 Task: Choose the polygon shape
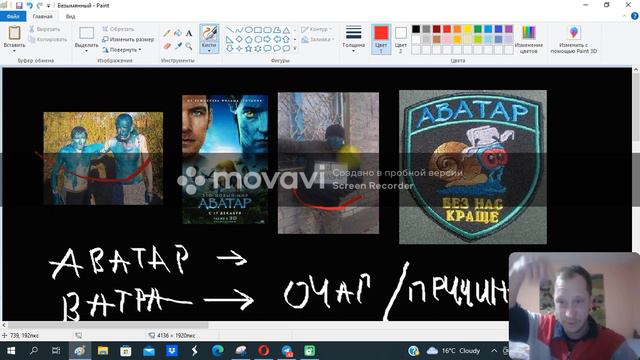[277, 30]
